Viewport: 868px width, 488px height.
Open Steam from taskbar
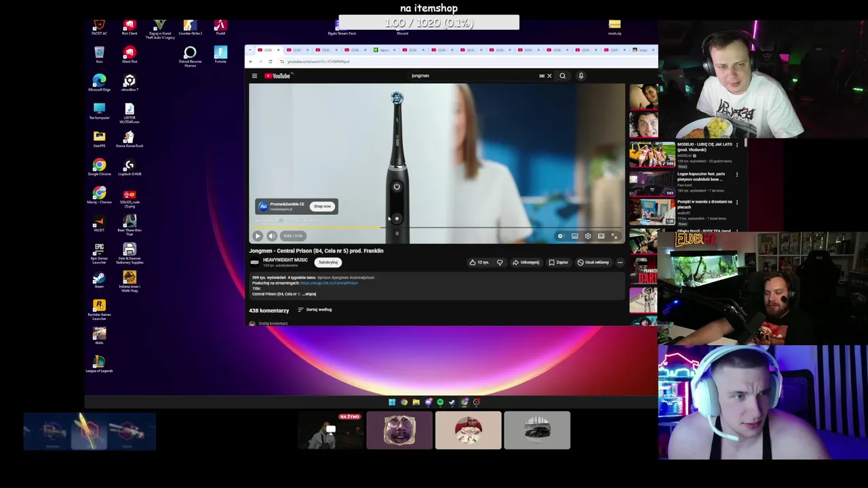[x=452, y=402]
